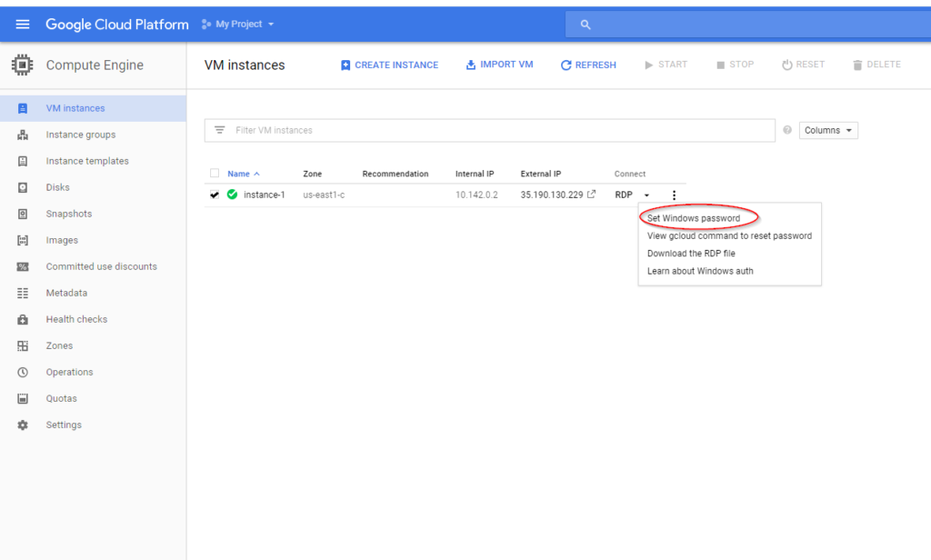Open the Columns dropdown

tap(828, 131)
